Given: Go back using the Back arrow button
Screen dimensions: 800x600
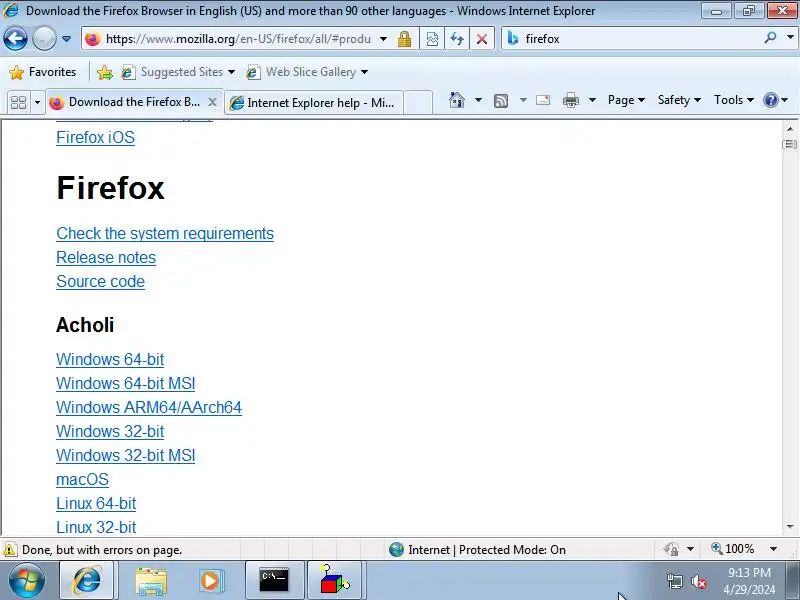Looking at the screenshot, I should 15,38.
